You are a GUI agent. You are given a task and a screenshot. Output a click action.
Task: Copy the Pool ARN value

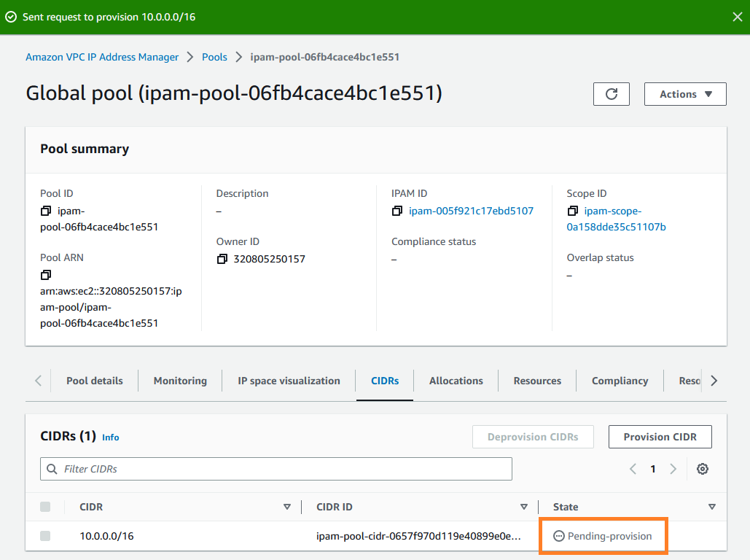[45, 275]
